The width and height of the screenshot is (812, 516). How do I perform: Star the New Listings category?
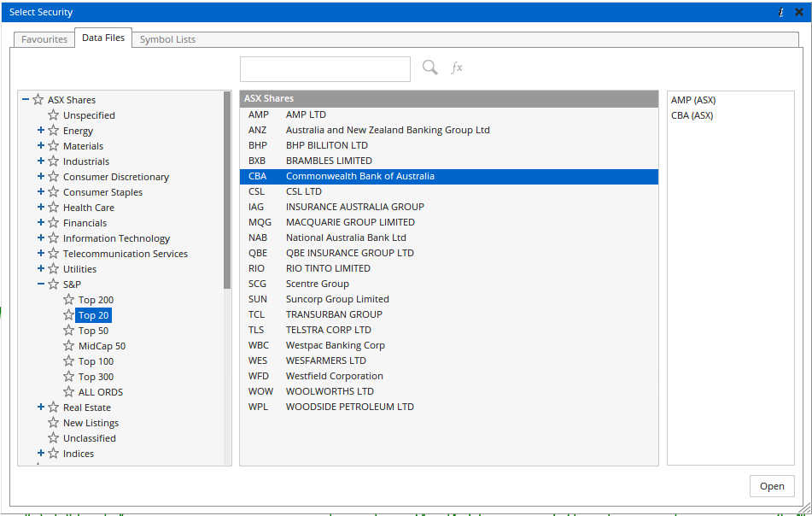tap(53, 422)
